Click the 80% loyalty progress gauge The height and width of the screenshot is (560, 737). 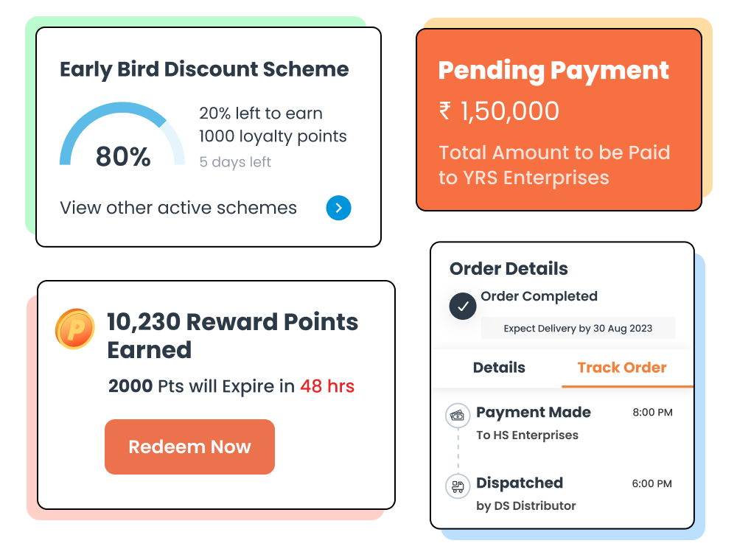coord(122,138)
